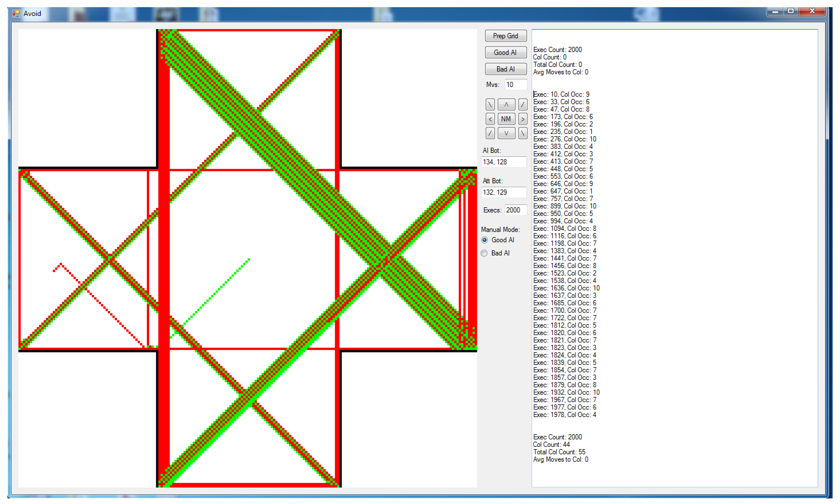Image resolution: width=840 pixels, height=504 pixels.
Task: Click the up-left diagonal move button
Action: tap(490, 105)
